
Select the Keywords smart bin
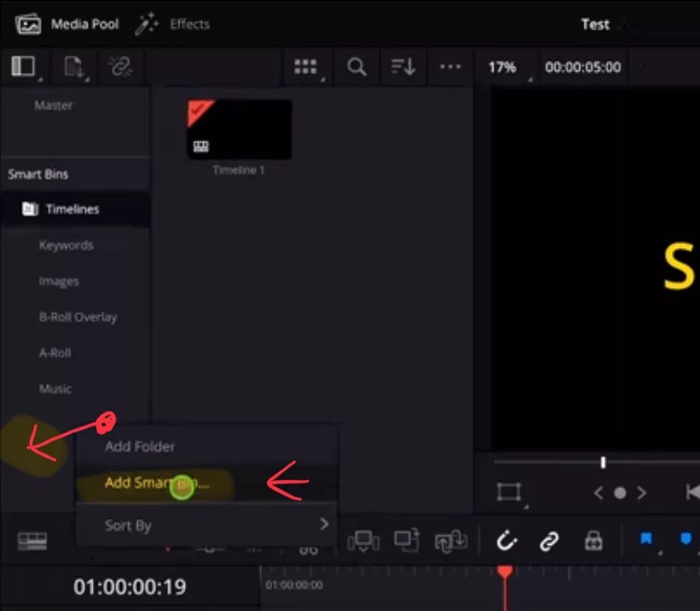pos(66,245)
